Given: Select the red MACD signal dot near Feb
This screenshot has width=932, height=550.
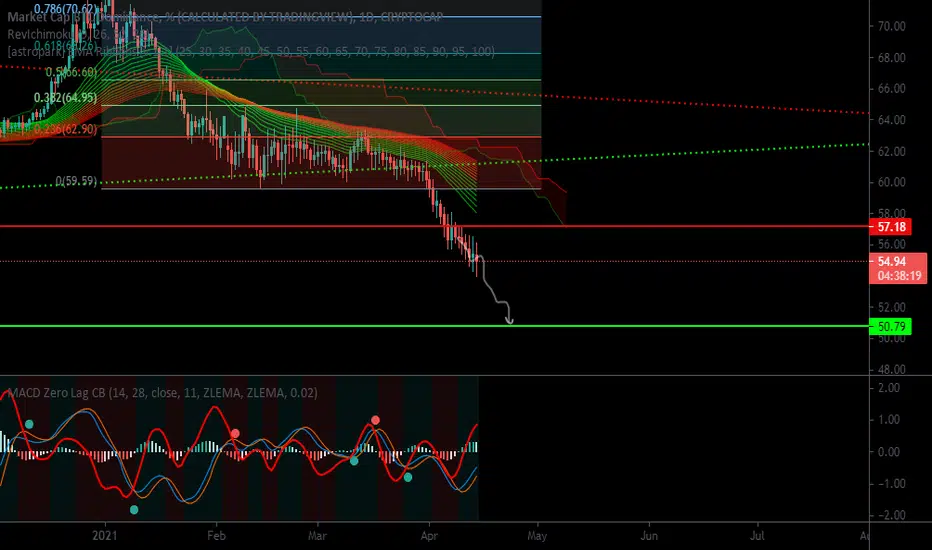Looking at the screenshot, I should pos(235,433).
